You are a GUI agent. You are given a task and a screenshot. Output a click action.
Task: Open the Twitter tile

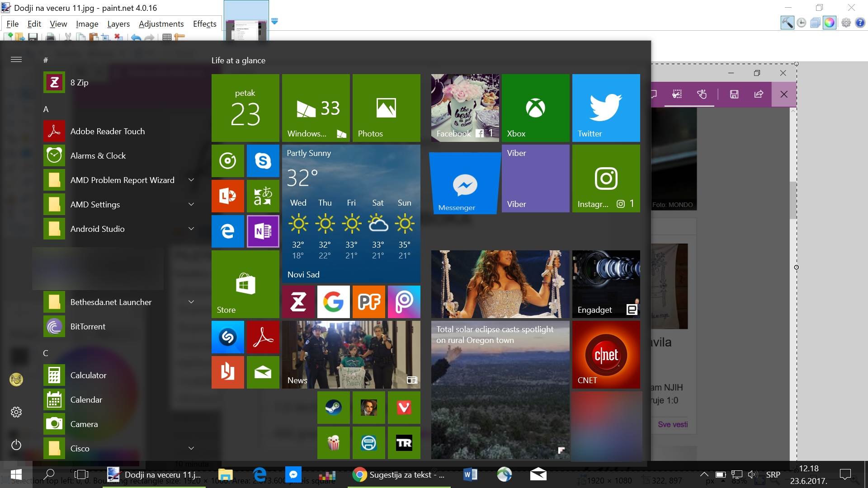(x=606, y=108)
